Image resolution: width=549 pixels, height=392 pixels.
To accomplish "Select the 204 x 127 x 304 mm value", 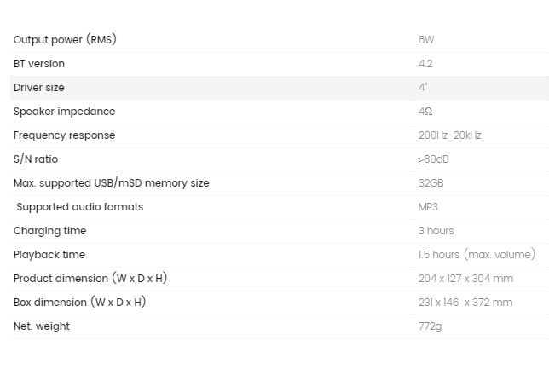I will (x=465, y=279).
